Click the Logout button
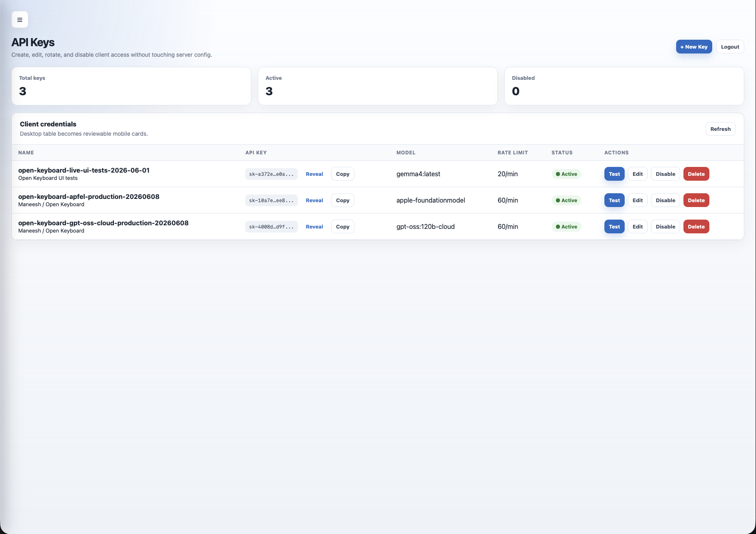 coord(730,47)
